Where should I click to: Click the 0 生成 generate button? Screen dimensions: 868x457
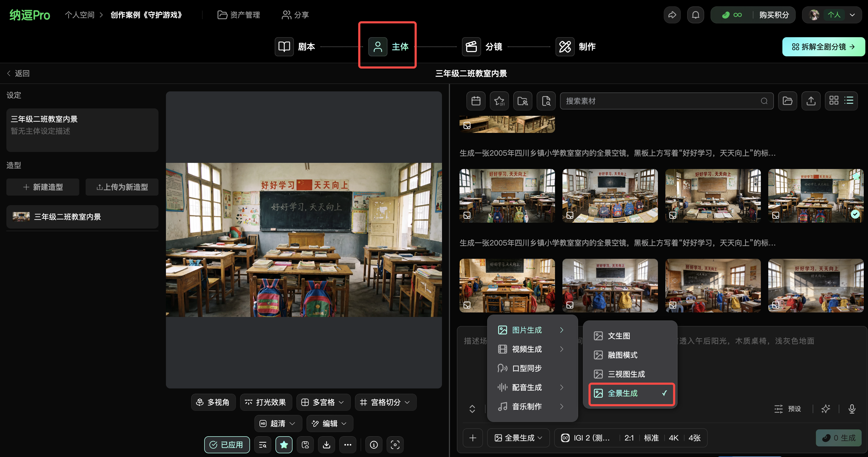pyautogui.click(x=838, y=438)
